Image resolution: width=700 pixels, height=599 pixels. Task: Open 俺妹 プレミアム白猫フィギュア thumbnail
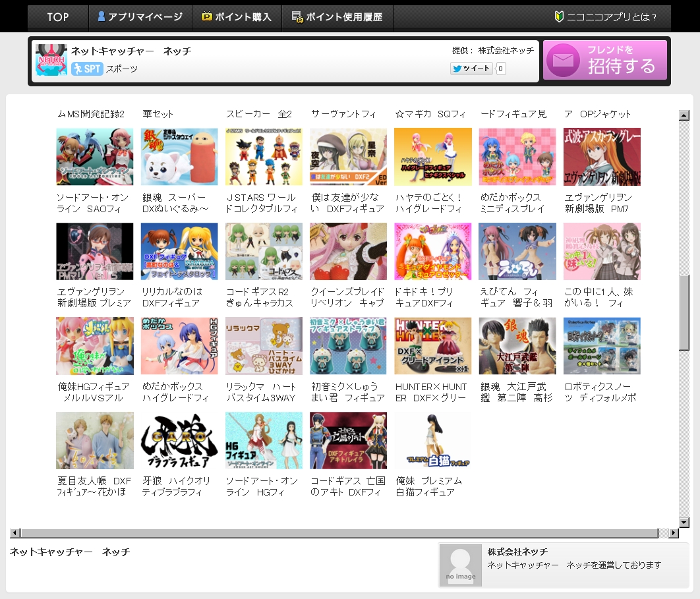click(x=433, y=441)
